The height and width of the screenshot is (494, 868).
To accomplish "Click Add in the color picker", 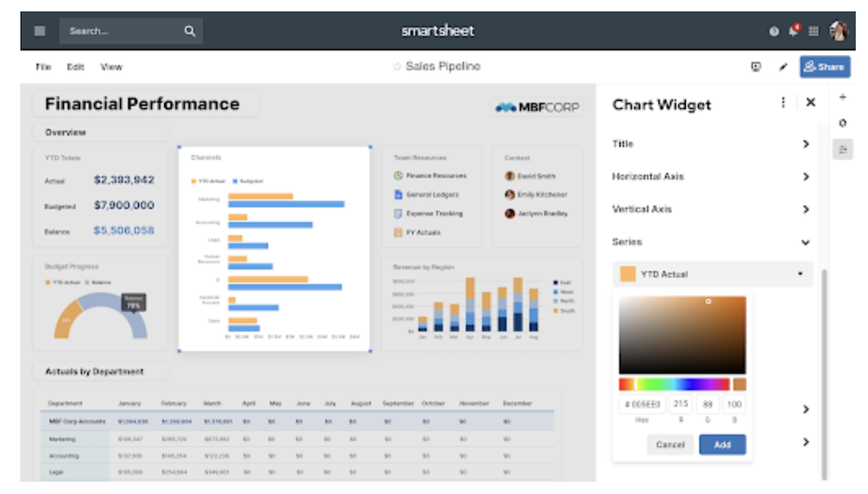I will pyautogui.click(x=722, y=445).
